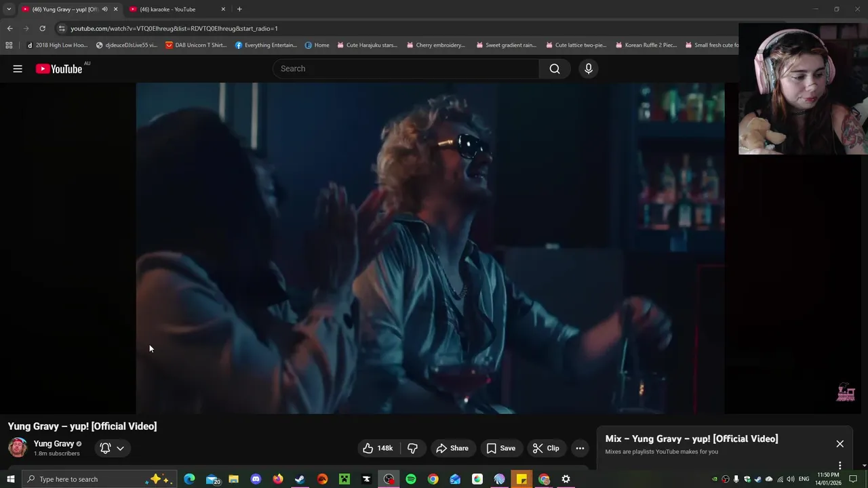Adjust volume via system tray speaker
Screen dimensions: 868x488
tap(791, 479)
